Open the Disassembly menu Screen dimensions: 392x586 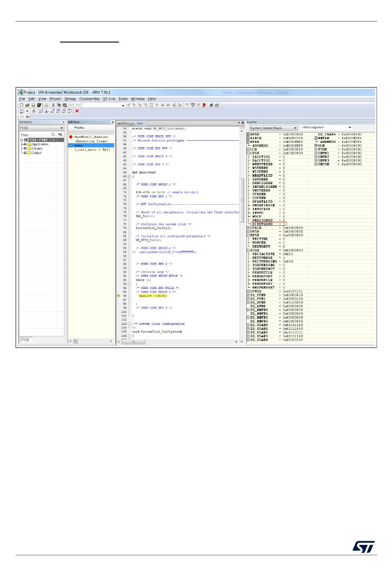[x=90, y=99]
